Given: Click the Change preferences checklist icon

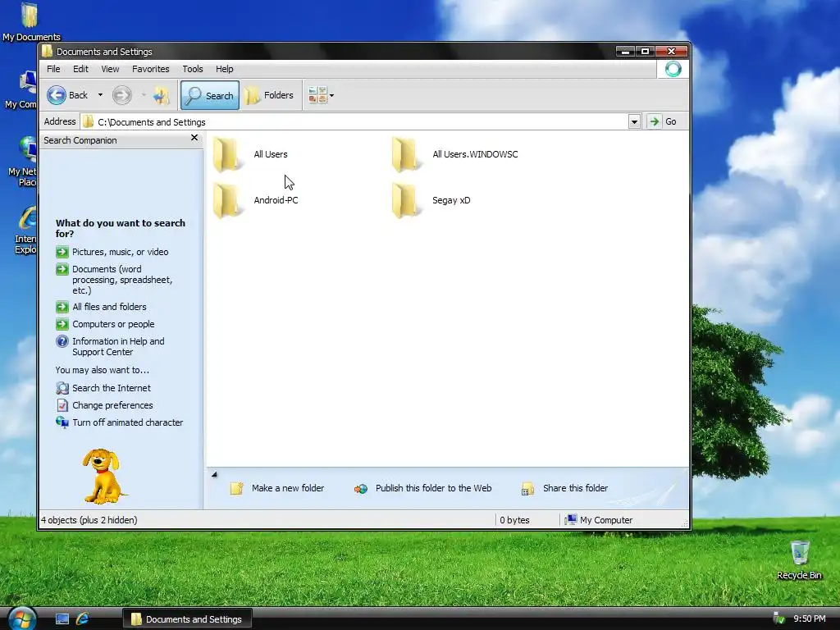Looking at the screenshot, I should 62,405.
